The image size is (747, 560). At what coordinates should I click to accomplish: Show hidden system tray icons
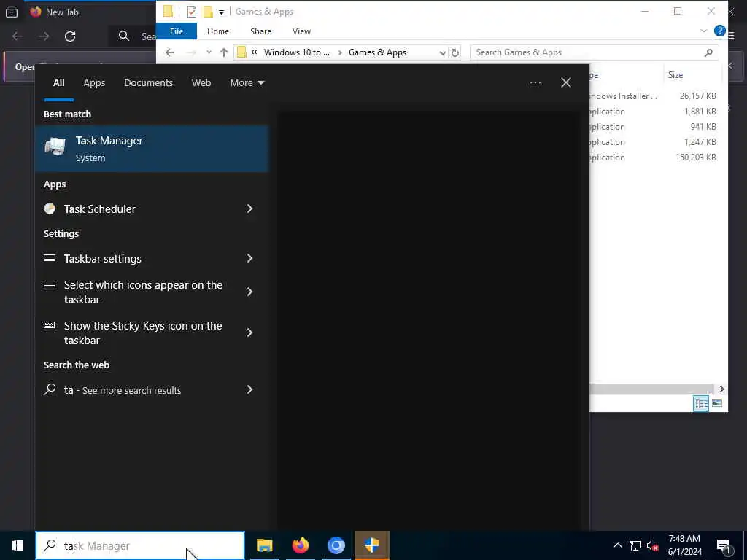[617, 545]
